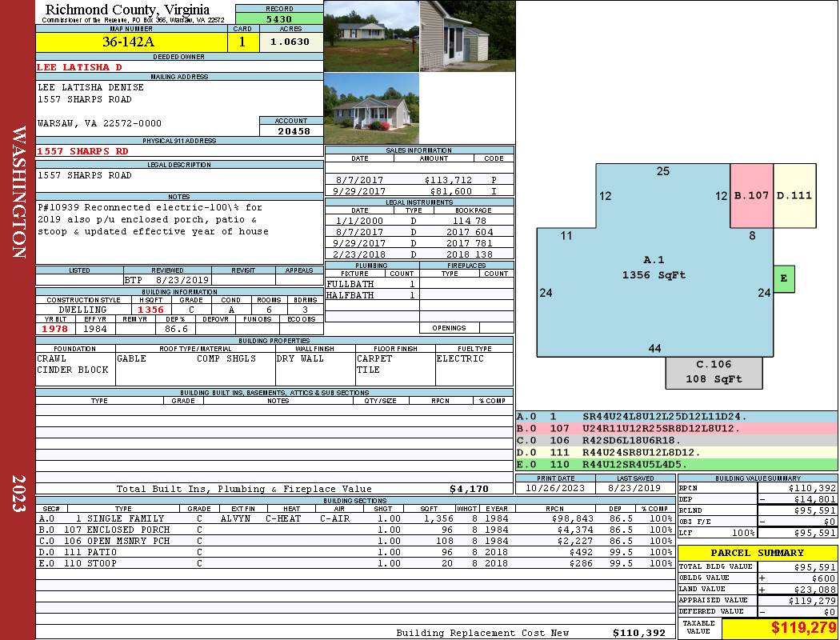Click PARCEL SUMMARY header
This screenshot has height=640, width=840.
757,553
